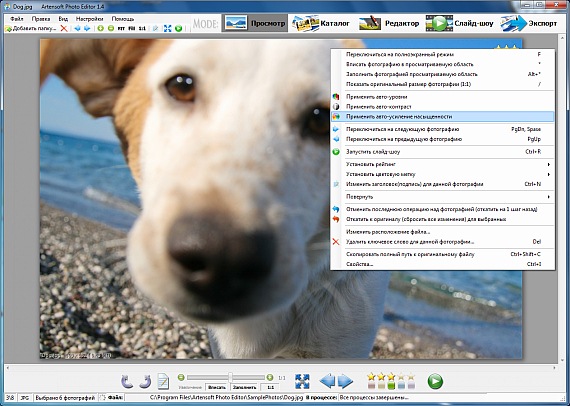The image size is (570, 406).
Task: Open the Файл menu
Action: (x=16, y=19)
